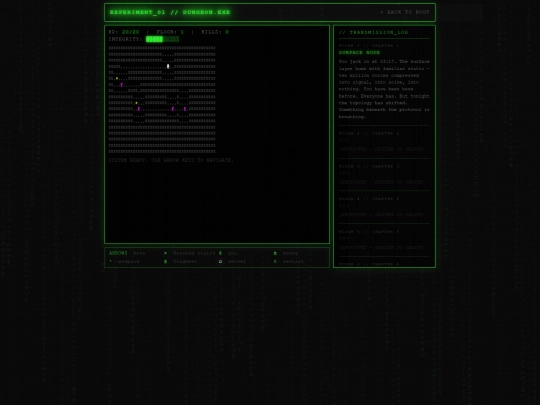Click the ASCII dungeon map area
This screenshot has height=405, width=540.
click(162, 100)
